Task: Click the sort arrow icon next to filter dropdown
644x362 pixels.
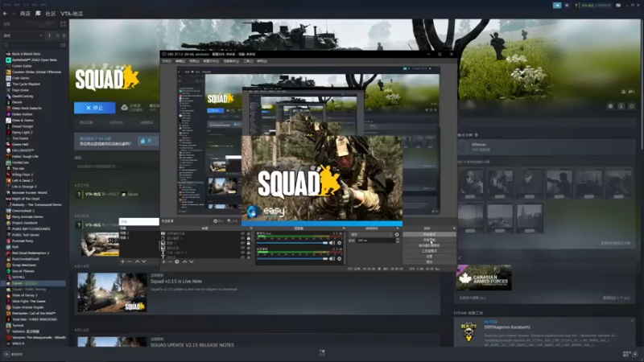Action: (50, 35)
